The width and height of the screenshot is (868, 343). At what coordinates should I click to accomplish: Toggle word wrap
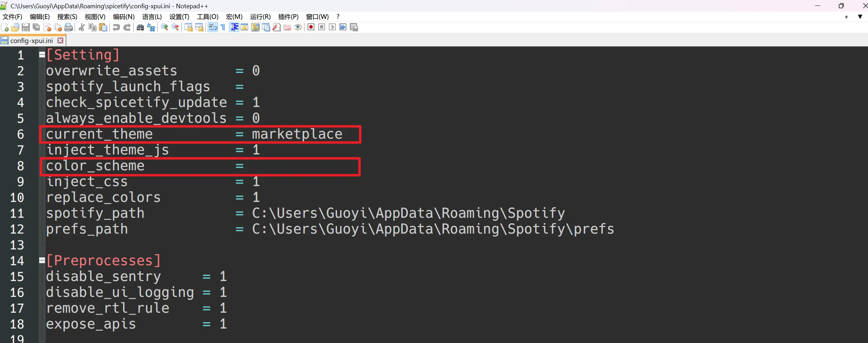tap(213, 27)
